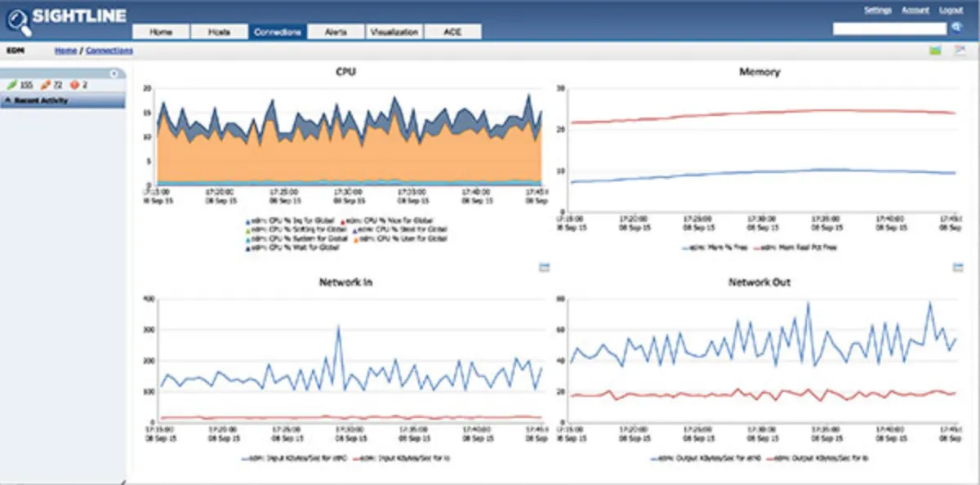
Task: Toggle the CPU % User for Global legend entry
Action: (399, 238)
